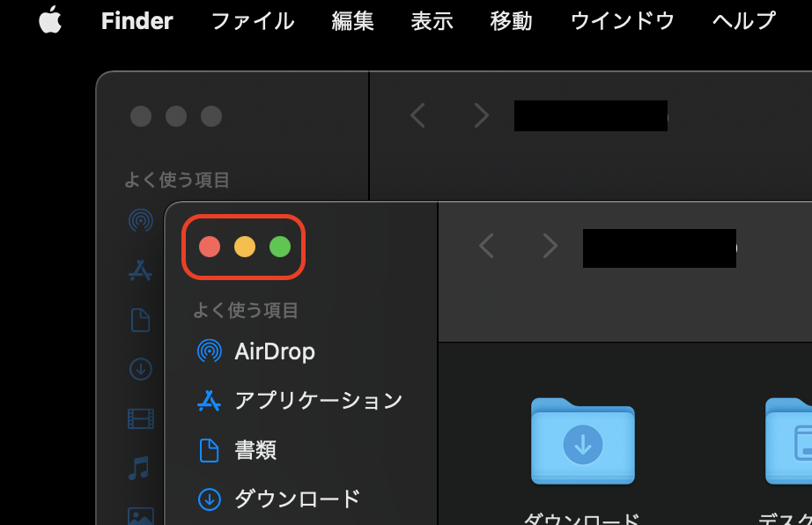Select ダウンロード label in front sidebar
Viewport: 812px width, 525px height.
[298, 499]
